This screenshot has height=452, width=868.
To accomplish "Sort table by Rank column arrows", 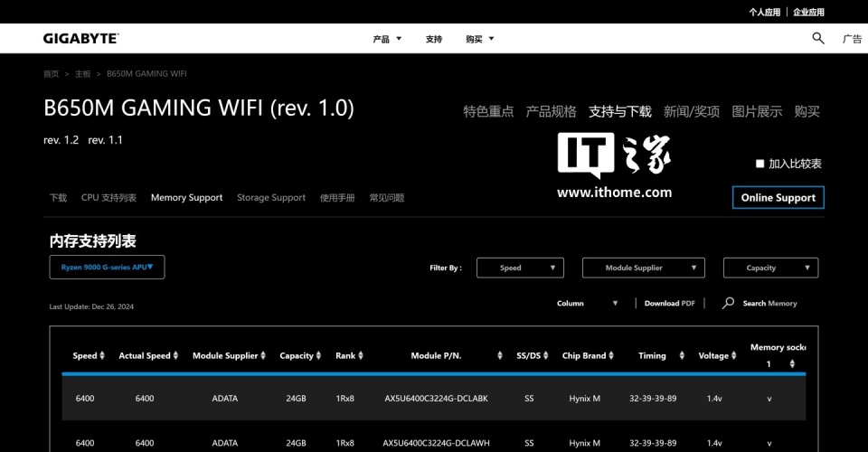I will (361, 356).
